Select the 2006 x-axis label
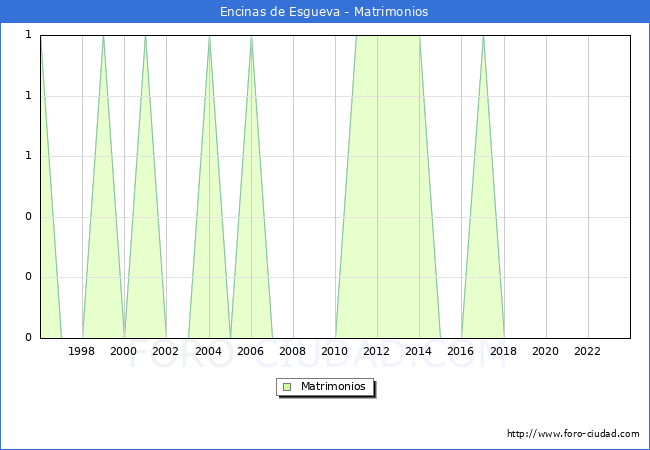This screenshot has width=650, height=450. pos(251,351)
